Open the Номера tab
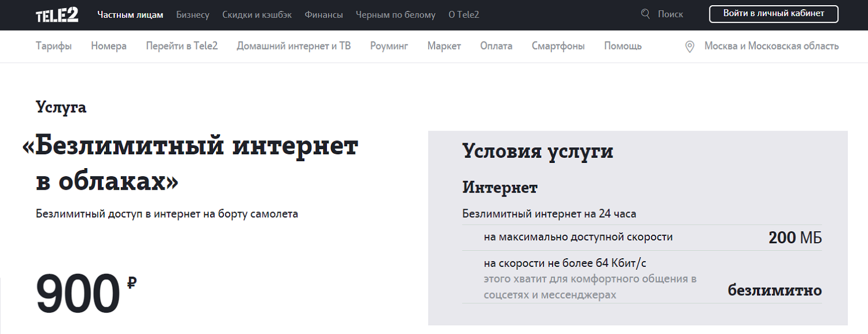Image resolution: width=868 pixels, height=334 pixels. tap(109, 46)
